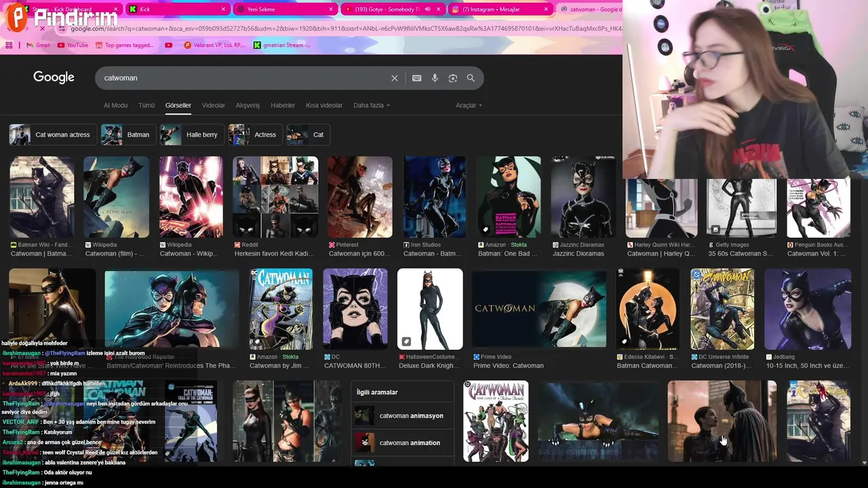Screen dimensions: 868x488
Task: Open the Batman Wiki Catwoman image
Action: coord(41,197)
